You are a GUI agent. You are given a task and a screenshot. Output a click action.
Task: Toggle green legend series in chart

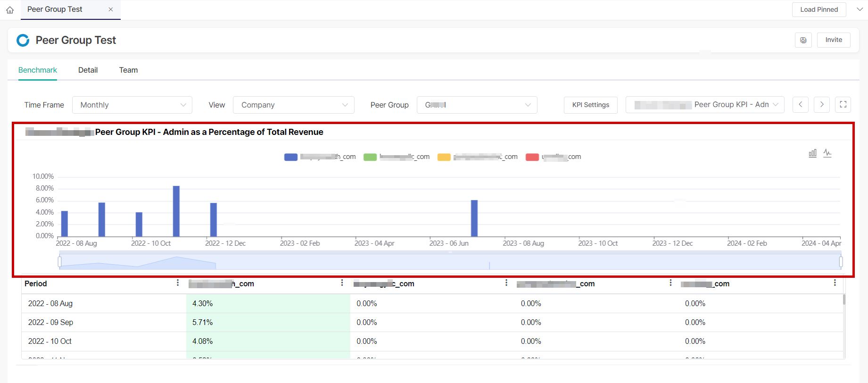tap(370, 157)
